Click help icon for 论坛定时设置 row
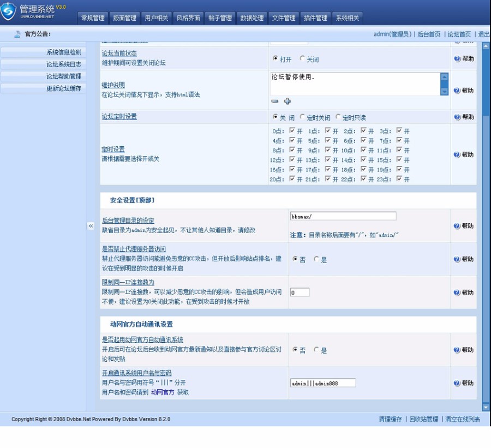 457,117
